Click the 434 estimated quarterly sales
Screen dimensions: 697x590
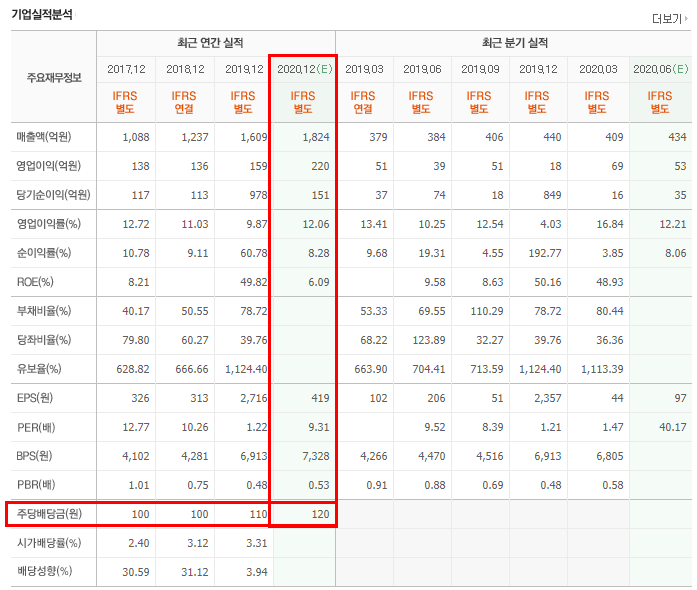(677, 137)
